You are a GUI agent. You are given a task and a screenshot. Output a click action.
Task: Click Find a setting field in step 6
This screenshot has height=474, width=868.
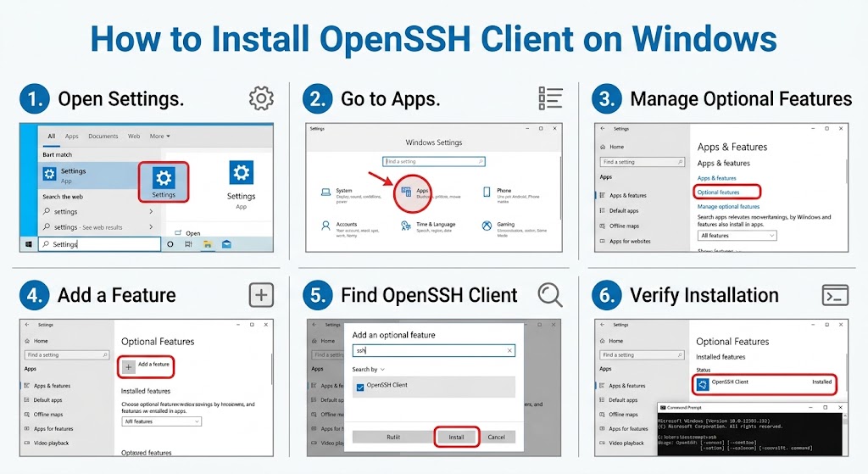point(643,355)
